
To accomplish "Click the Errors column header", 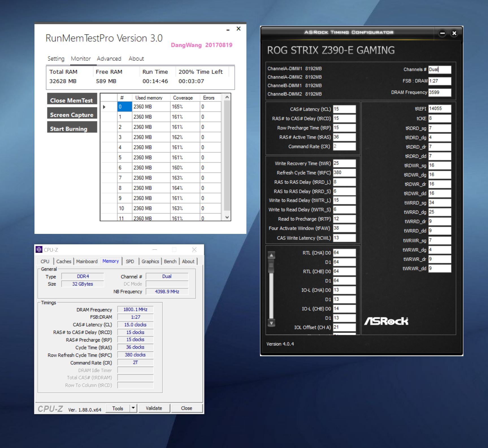I will [x=211, y=98].
